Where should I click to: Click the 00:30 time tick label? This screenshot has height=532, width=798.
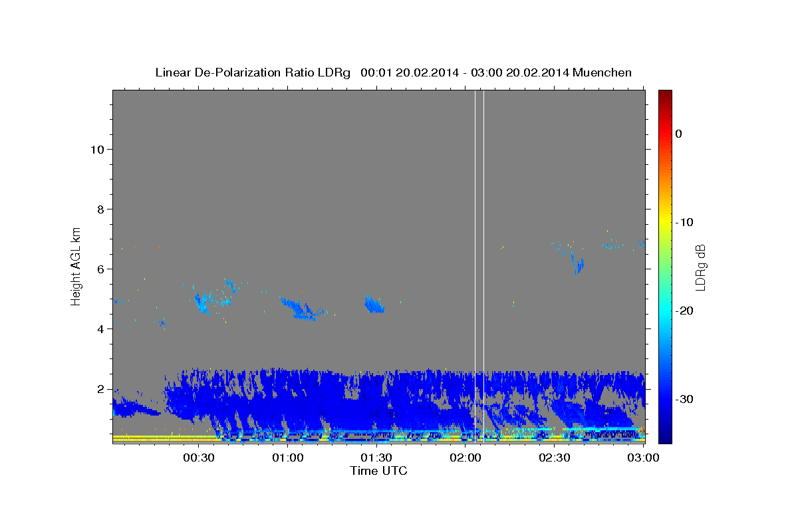tap(198, 458)
